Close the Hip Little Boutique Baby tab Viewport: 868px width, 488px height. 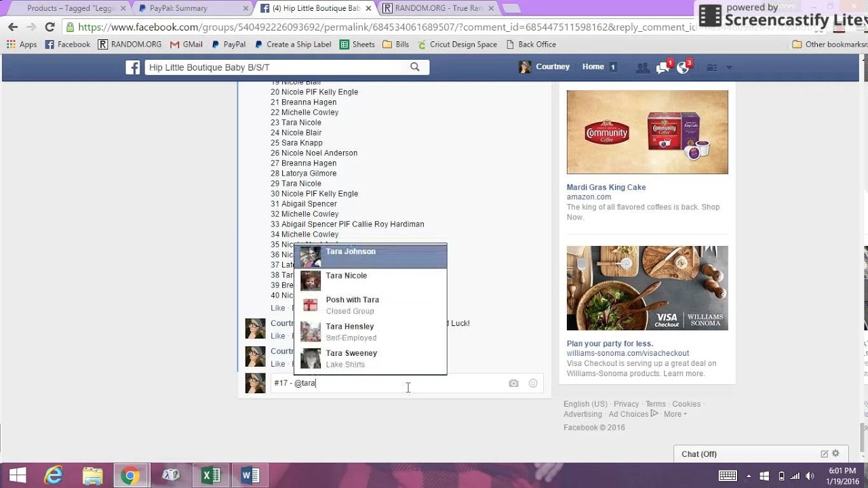pyautogui.click(x=370, y=8)
